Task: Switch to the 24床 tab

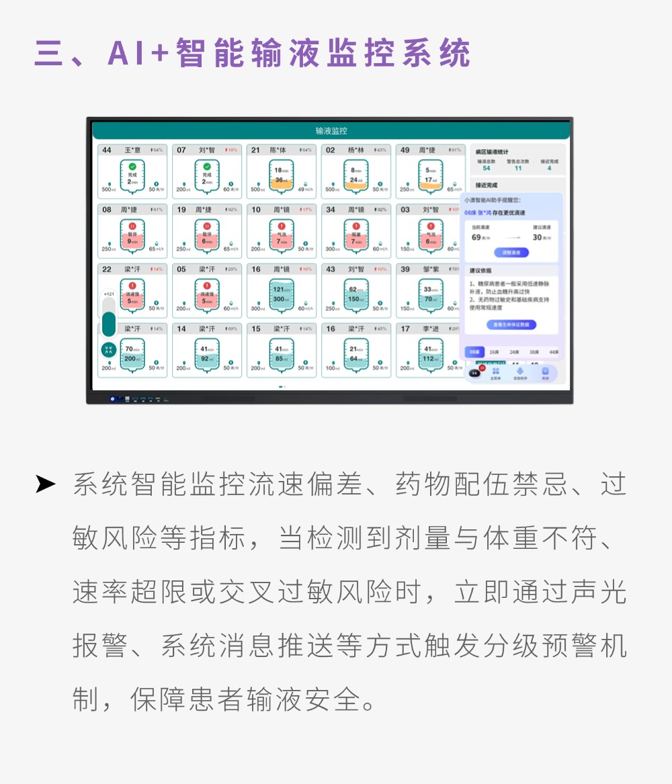Action: coord(513,351)
